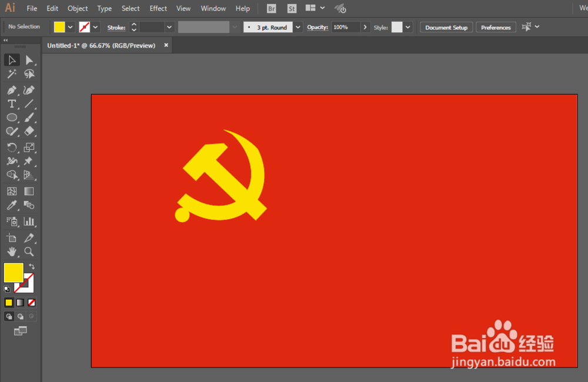This screenshot has width=588, height=382.
Task: Select the Ellipse tool
Action: tap(12, 118)
